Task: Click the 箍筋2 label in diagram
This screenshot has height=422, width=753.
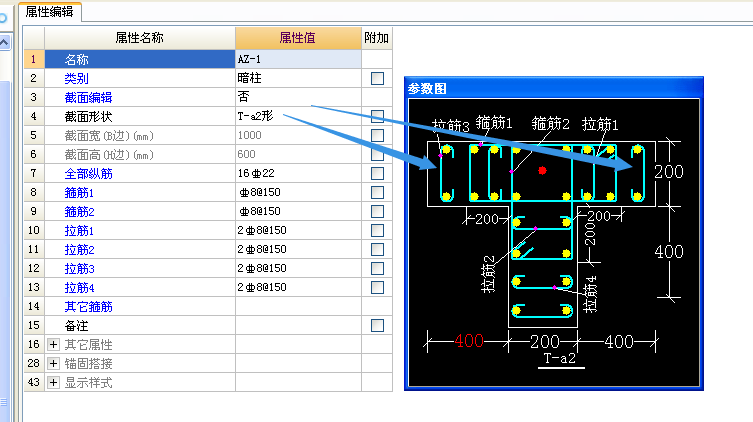Action: click(x=550, y=123)
